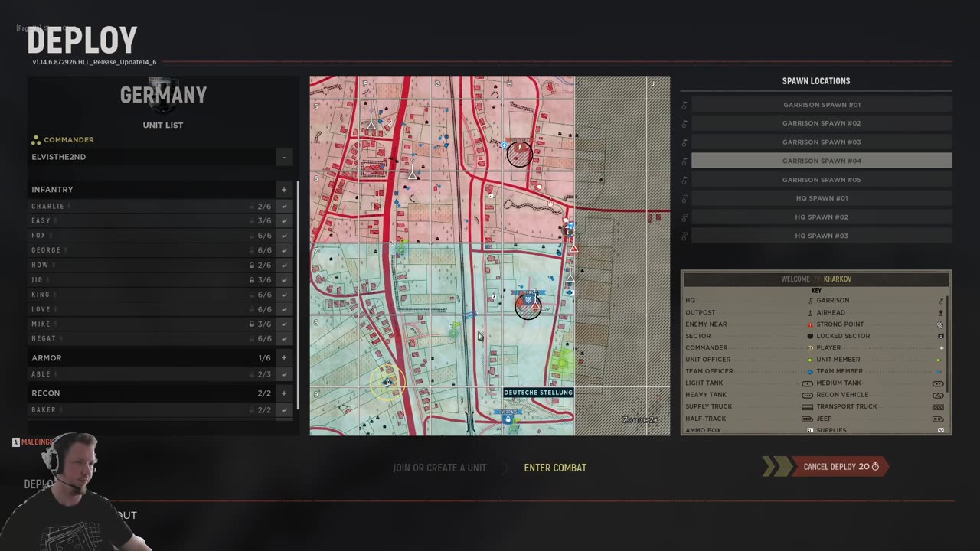Click the join arrow for Mike unit
The width and height of the screenshot is (980, 551).
coord(284,324)
